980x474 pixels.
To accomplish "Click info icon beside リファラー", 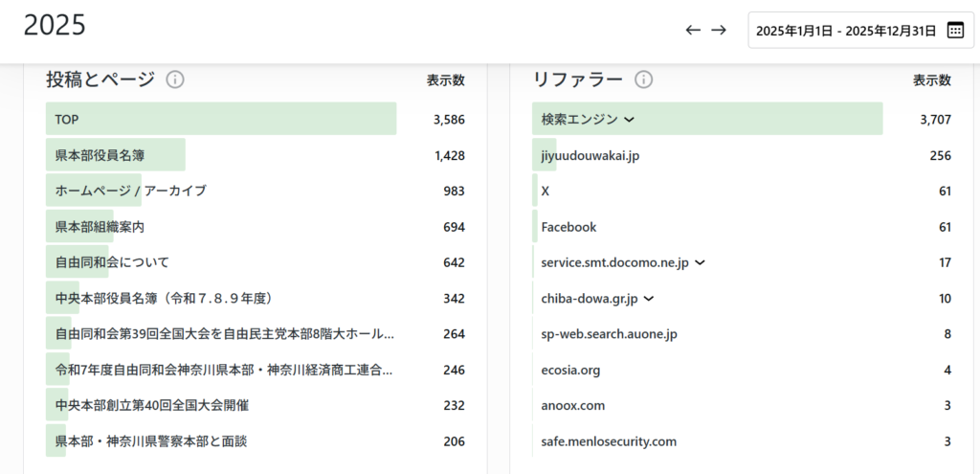I will click(x=644, y=79).
